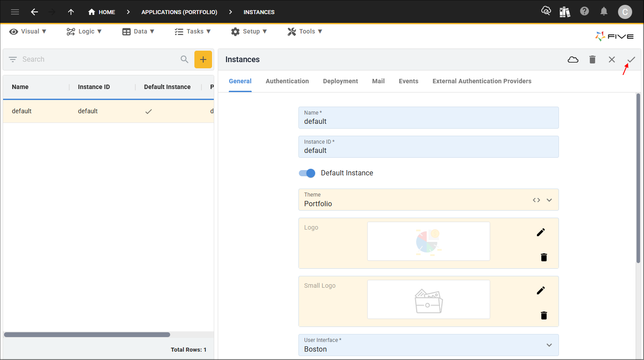Image resolution: width=644 pixels, height=360 pixels.
Task: Click the search magnifier icon
Action: pos(185,59)
